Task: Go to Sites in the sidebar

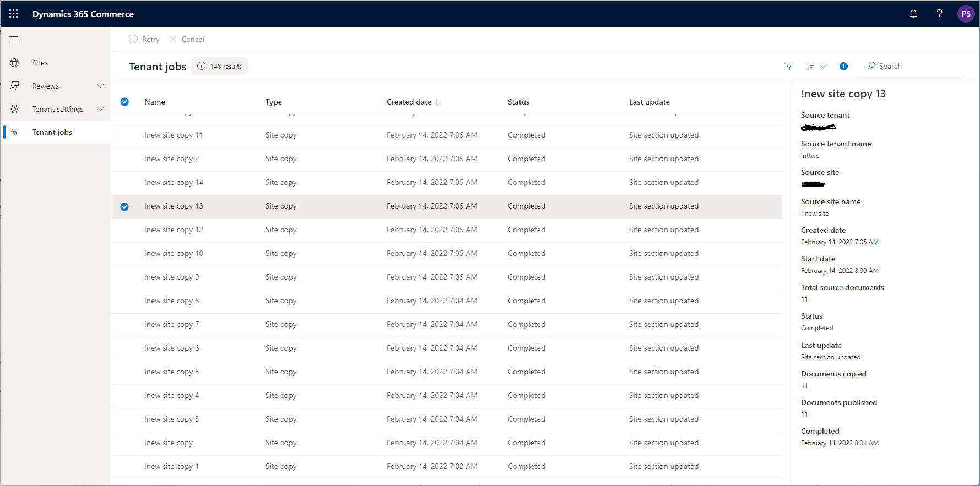Action: [56, 63]
